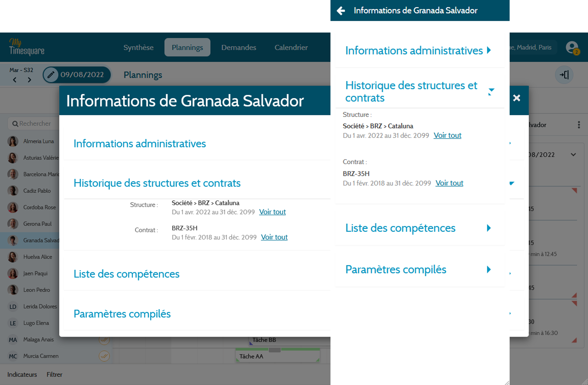The width and height of the screenshot is (588, 385).
Task: Expand Paramètres compilés in desktop dialog
Action: [x=122, y=314]
